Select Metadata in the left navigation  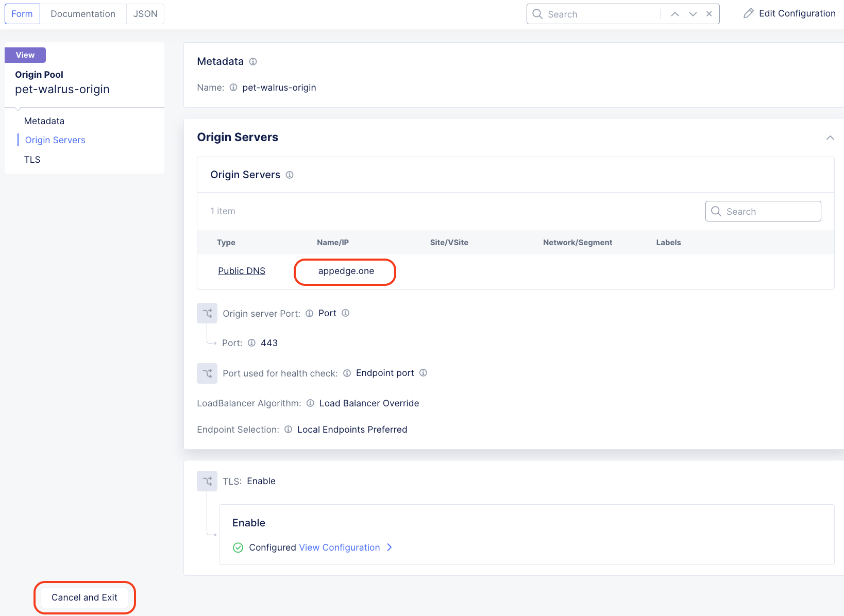coord(44,121)
